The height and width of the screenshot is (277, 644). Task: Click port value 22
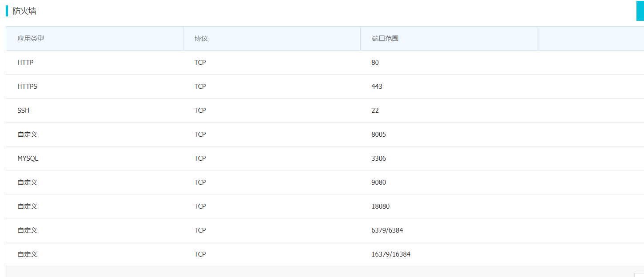coord(375,111)
